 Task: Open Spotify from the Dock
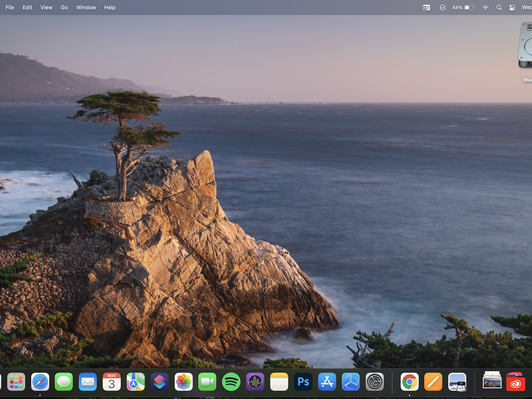pyautogui.click(x=231, y=382)
